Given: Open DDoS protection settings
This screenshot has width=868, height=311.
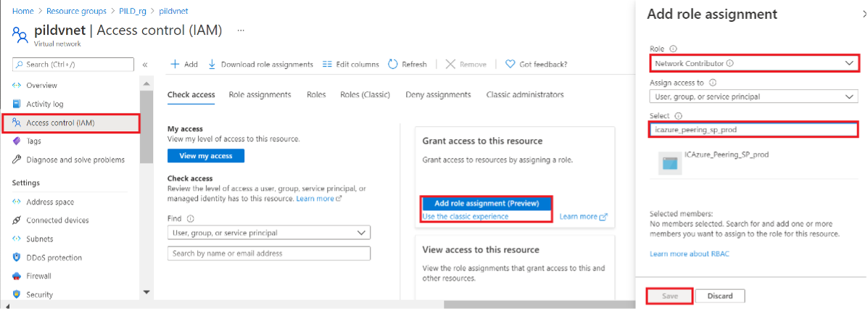Looking at the screenshot, I should 54,257.
